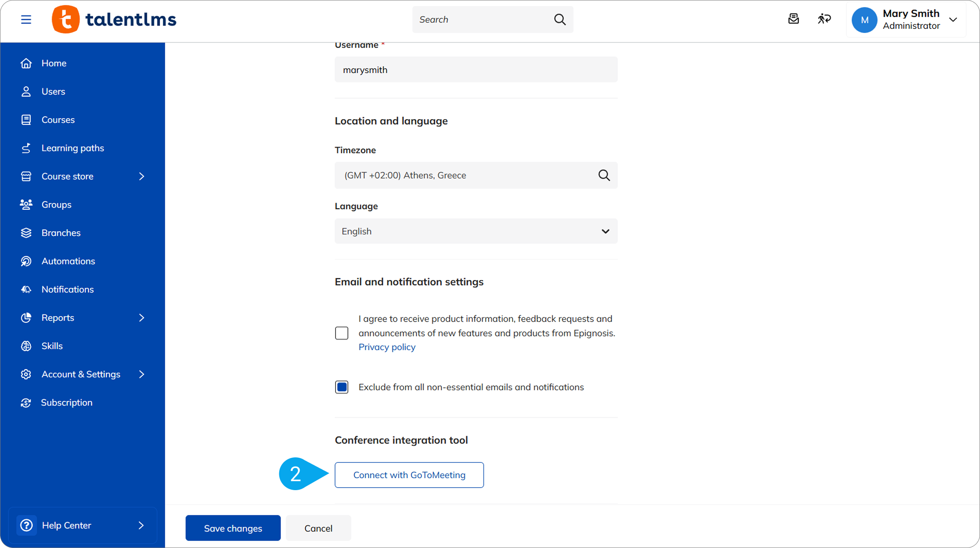The height and width of the screenshot is (548, 980).
Task: Click the Mary Smith avatar circle
Action: [864, 20]
